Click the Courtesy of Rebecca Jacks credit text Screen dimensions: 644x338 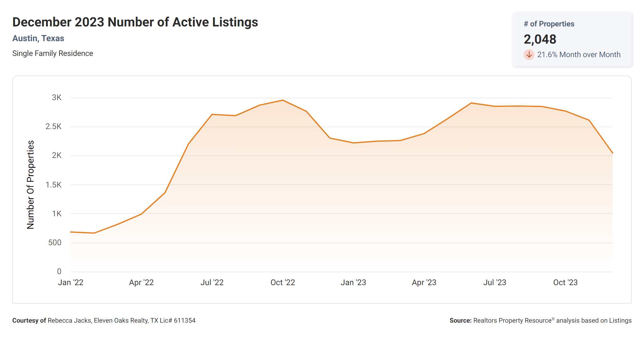pos(104,320)
